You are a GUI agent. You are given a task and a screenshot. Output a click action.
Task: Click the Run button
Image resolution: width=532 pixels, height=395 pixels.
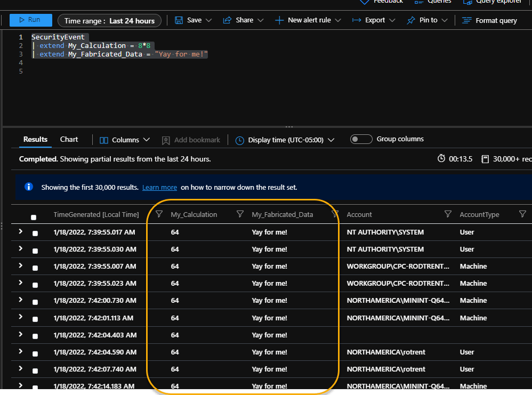(30, 19)
